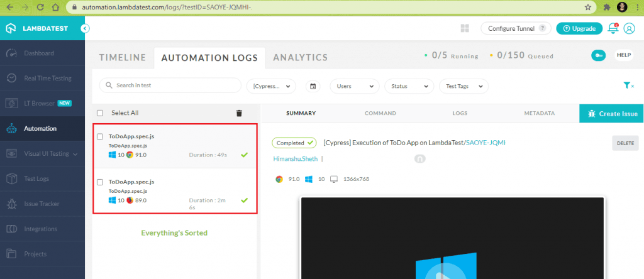The height and width of the screenshot is (279, 644).
Task: Click the Upgrade button
Action: (x=579, y=29)
